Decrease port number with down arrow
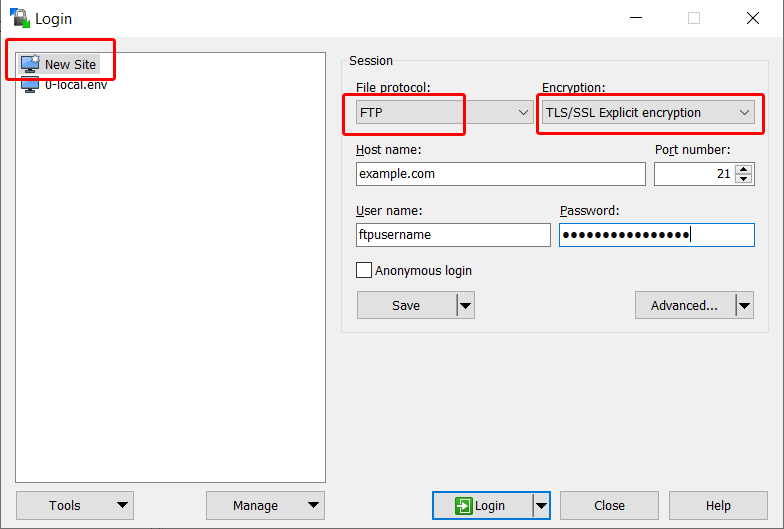The height and width of the screenshot is (529, 784). (x=744, y=178)
